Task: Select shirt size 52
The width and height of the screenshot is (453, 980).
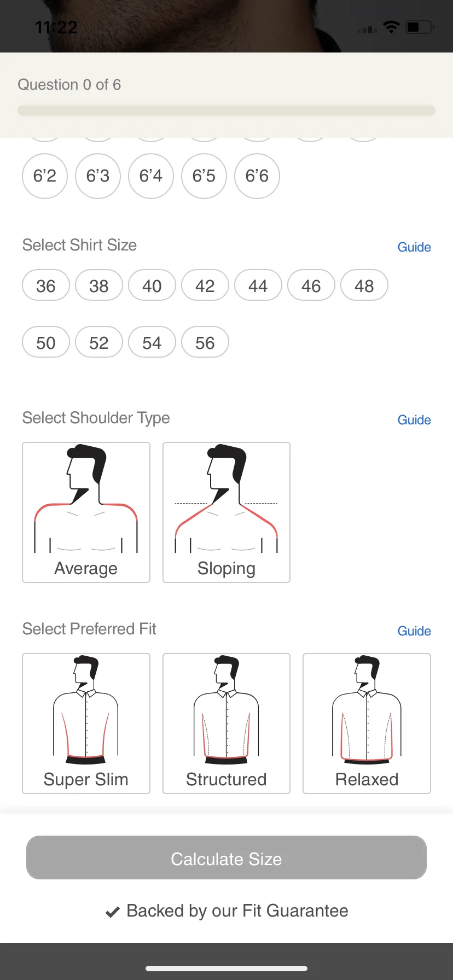Action: coord(99,342)
